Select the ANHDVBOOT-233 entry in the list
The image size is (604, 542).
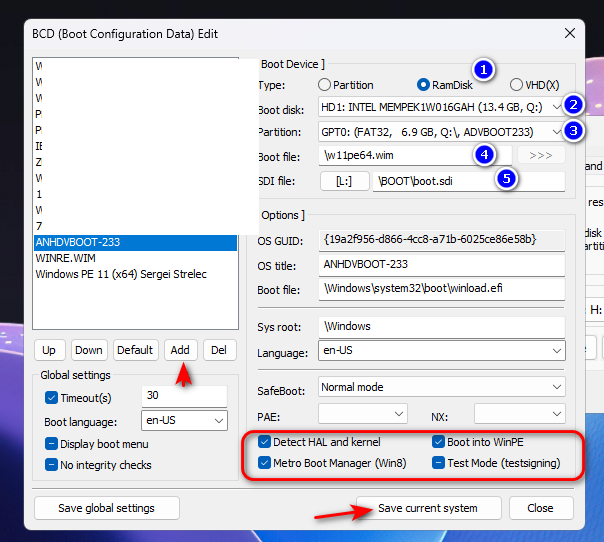135,242
